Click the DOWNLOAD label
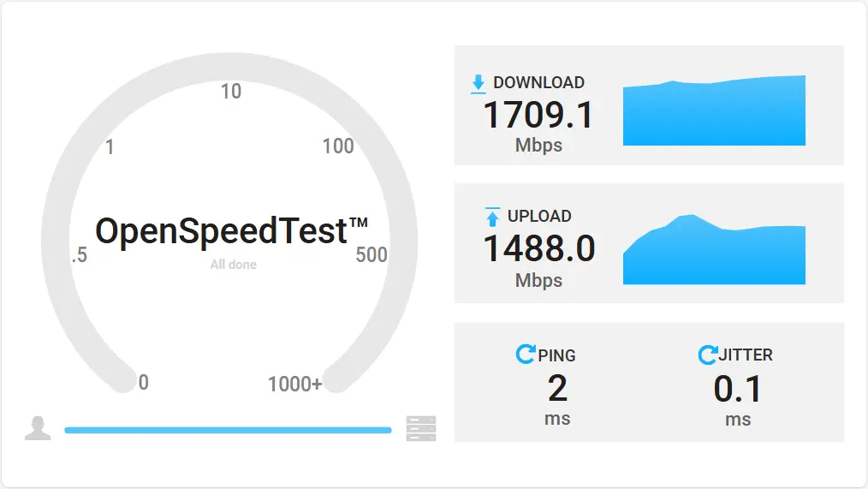 click(538, 82)
